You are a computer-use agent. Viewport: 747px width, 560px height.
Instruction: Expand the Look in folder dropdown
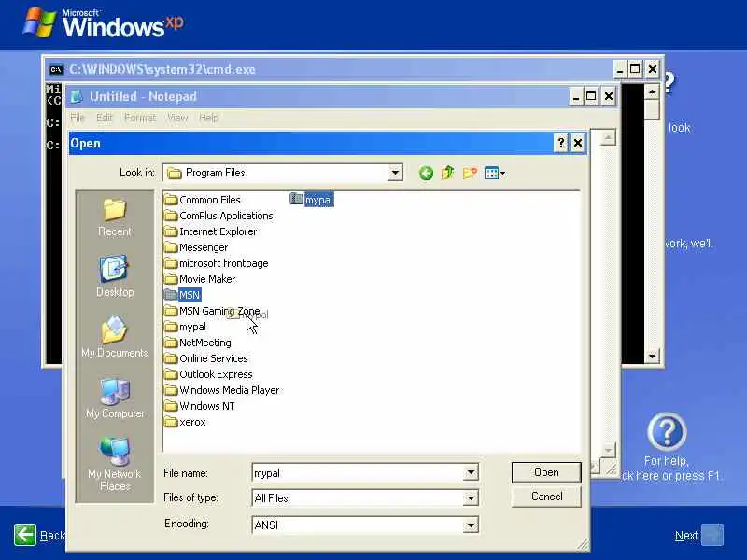tap(395, 173)
